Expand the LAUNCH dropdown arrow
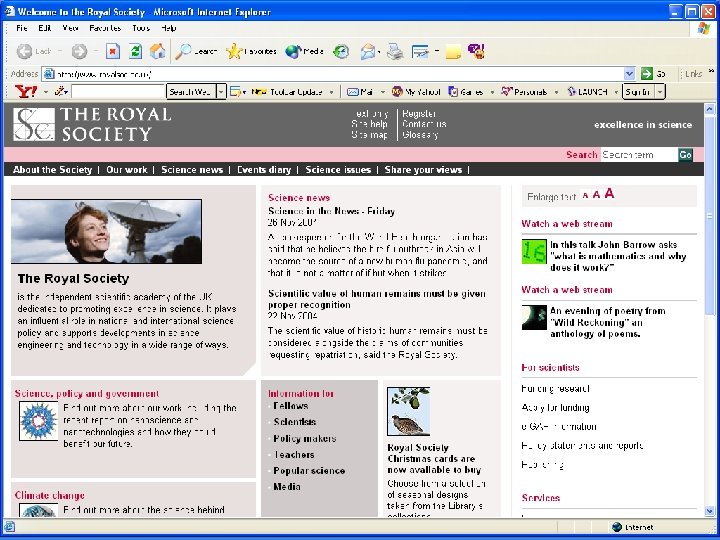 click(616, 92)
